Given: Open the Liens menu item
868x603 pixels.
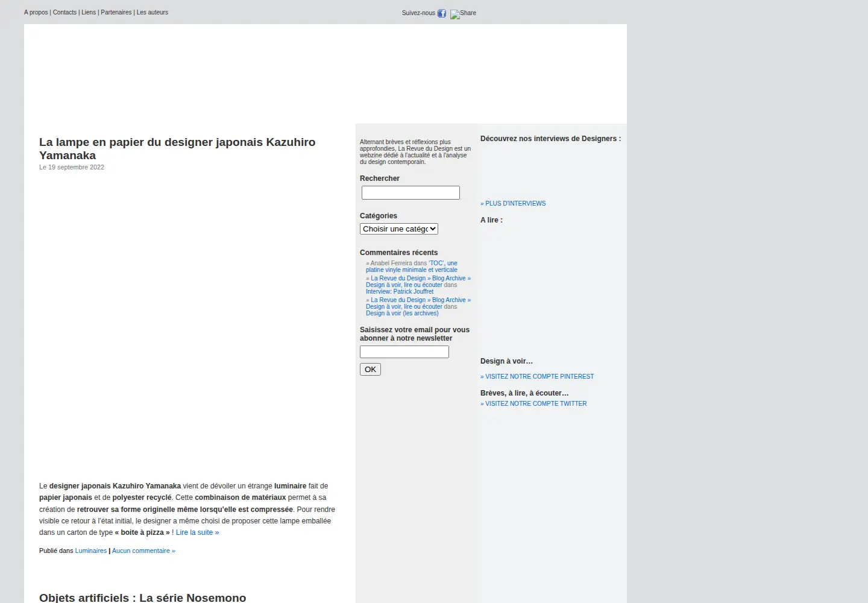Looking at the screenshot, I should click(x=89, y=12).
